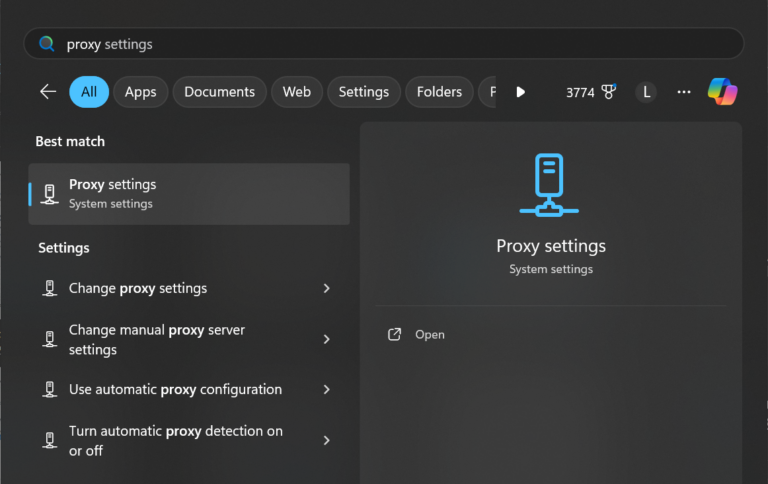Click the Open external link icon
Viewport: 768px width, 484px height.
(x=395, y=335)
